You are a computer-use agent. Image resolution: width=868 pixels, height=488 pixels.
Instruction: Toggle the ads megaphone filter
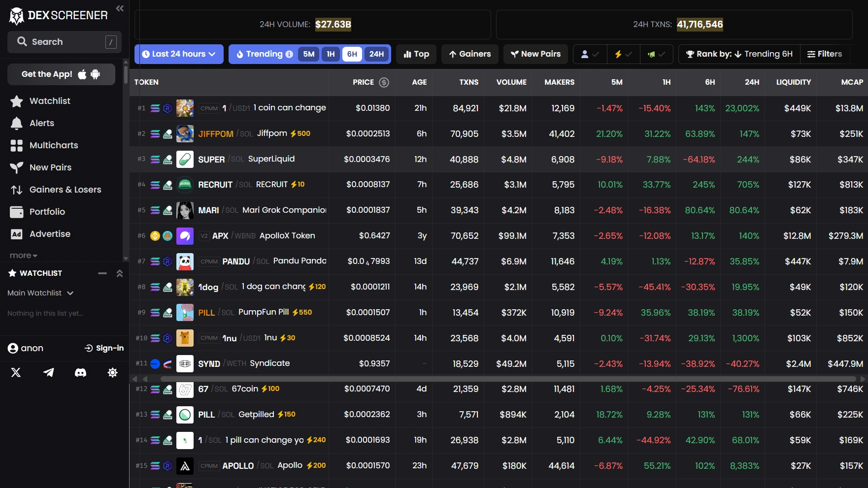tap(656, 54)
